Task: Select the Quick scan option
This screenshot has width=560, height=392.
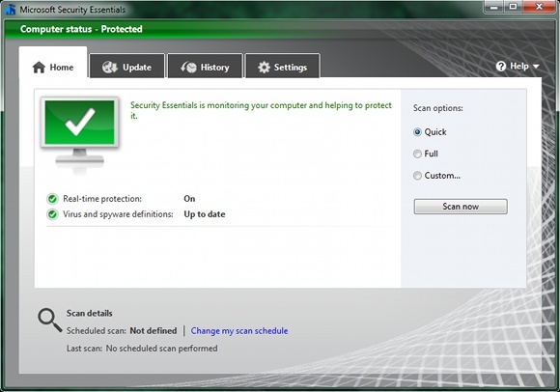Action: coord(417,132)
